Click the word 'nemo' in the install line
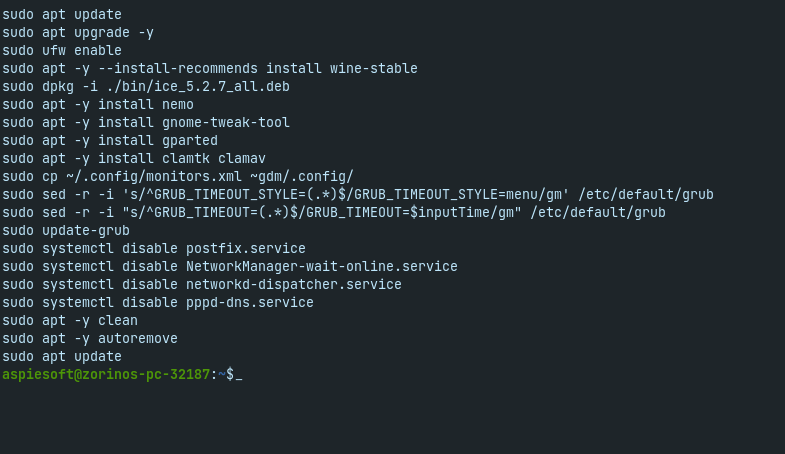785x454 pixels. point(178,105)
